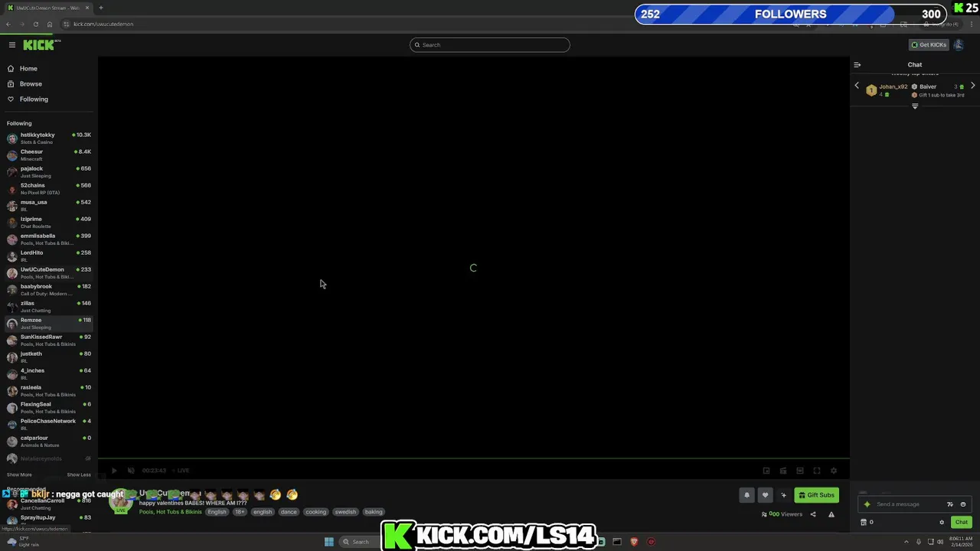Open Windows Start menu
Viewport: 980px width, 551px height.
point(329,542)
